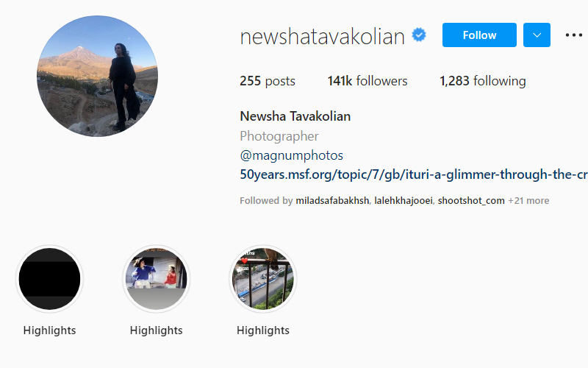Open the profile picture with mountain
The width and height of the screenshot is (588, 368).
97,77
